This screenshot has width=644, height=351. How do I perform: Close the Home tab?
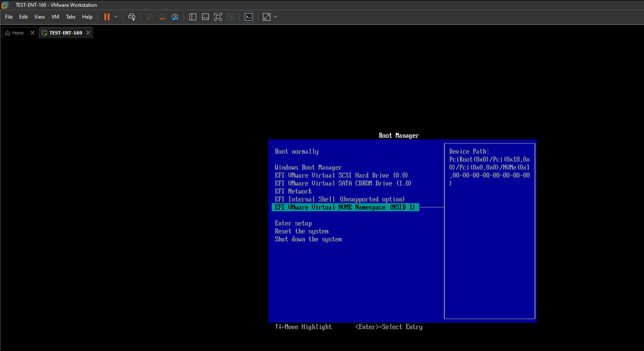coord(32,33)
